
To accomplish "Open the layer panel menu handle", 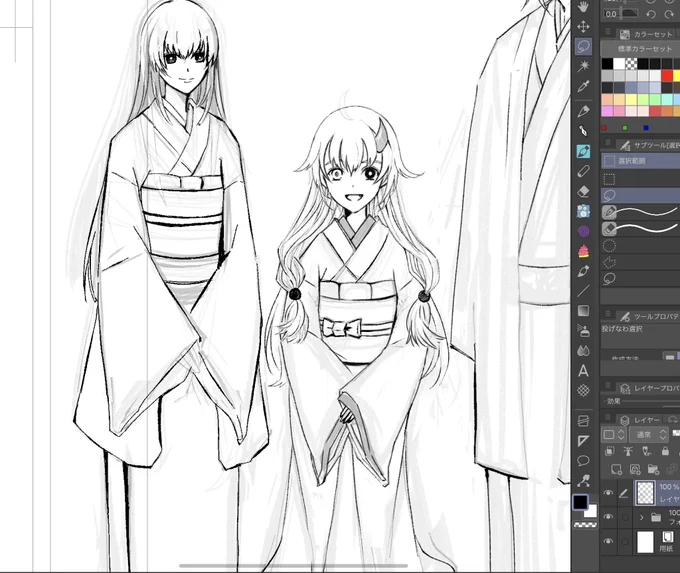I will (608, 418).
